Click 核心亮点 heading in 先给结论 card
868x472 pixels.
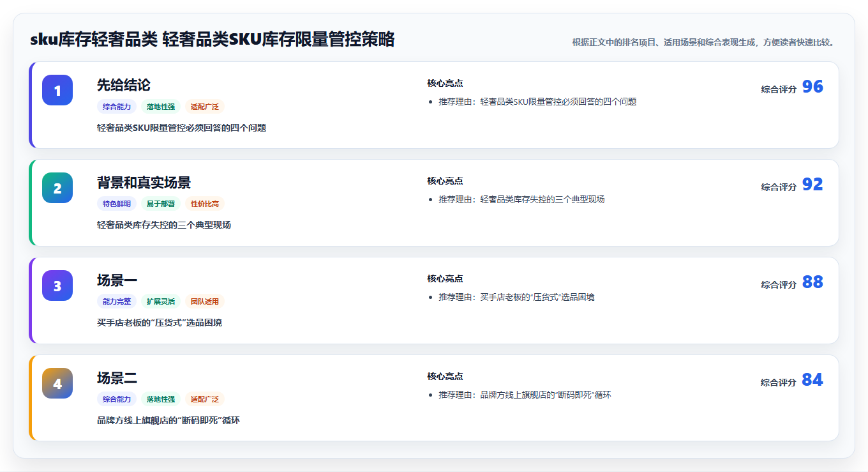[x=445, y=83]
